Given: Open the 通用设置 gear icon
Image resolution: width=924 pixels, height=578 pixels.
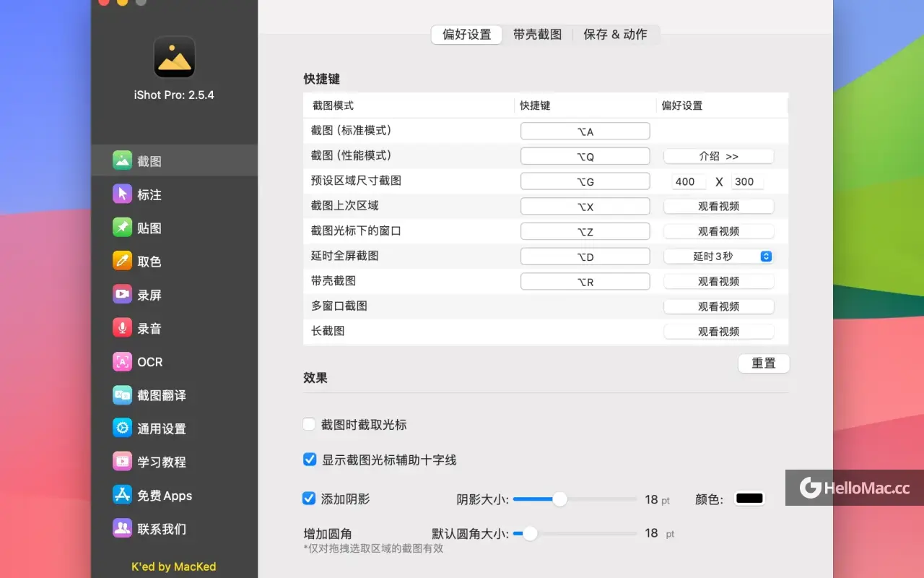Looking at the screenshot, I should tap(122, 428).
